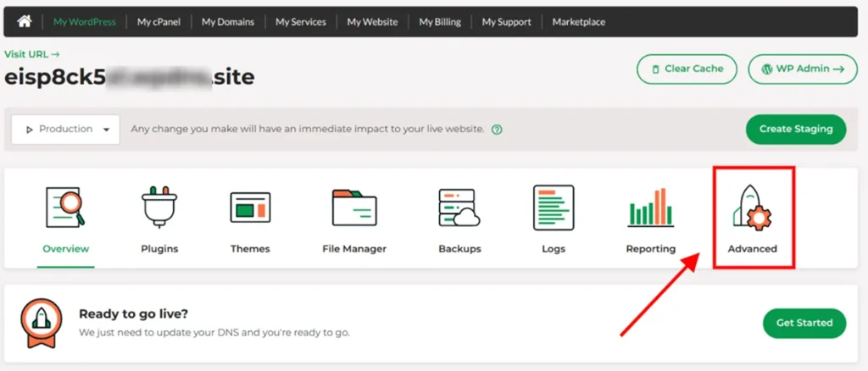Switch to the Plugins tab label
This screenshot has width=868, height=371.
click(x=159, y=249)
